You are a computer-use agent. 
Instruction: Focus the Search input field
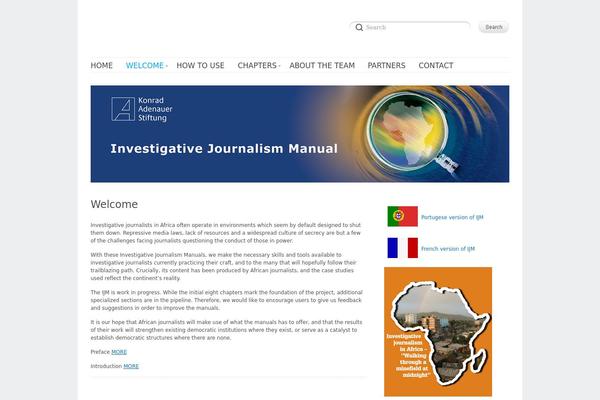tap(410, 27)
